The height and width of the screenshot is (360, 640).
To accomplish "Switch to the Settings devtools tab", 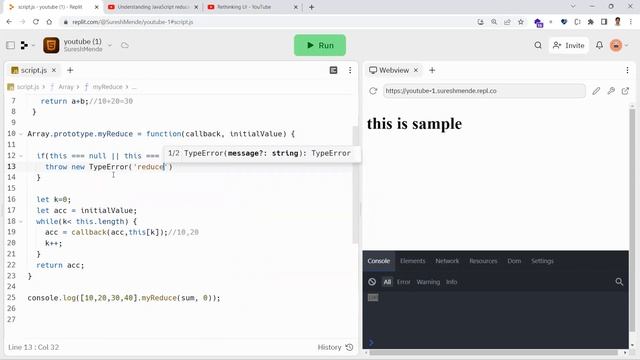I will tap(542, 261).
